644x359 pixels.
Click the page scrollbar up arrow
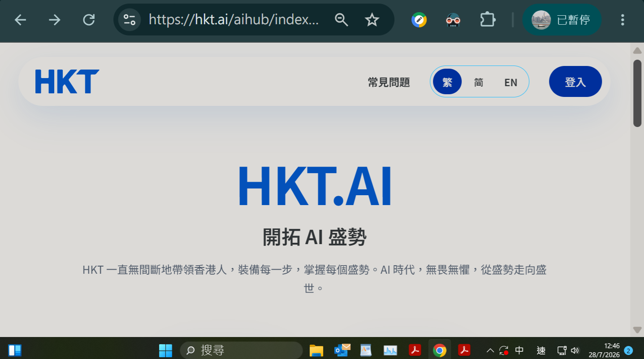[637, 50]
